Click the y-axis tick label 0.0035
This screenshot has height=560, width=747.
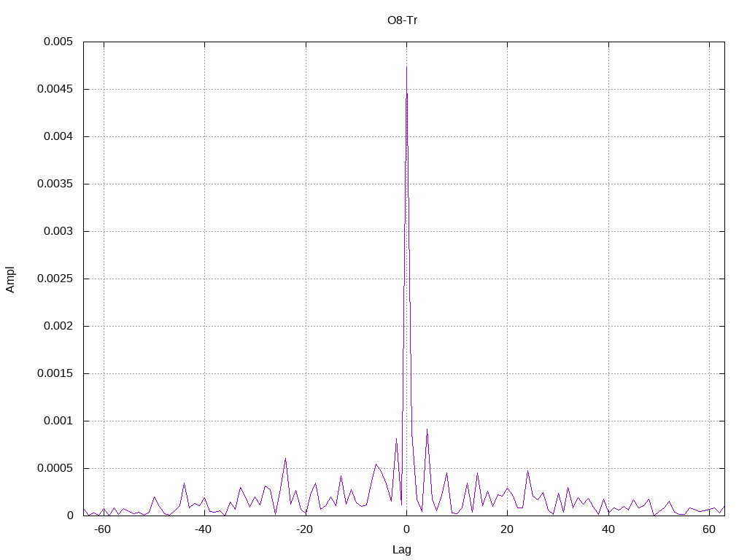tap(55, 184)
